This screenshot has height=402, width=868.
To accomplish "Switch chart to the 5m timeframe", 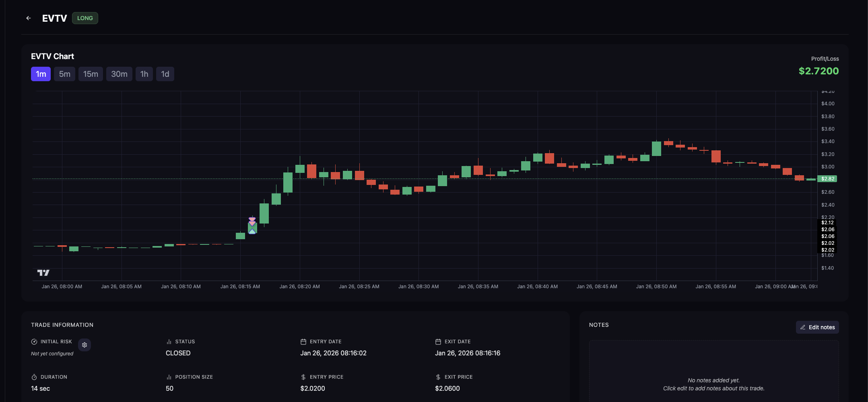I will 64,74.
